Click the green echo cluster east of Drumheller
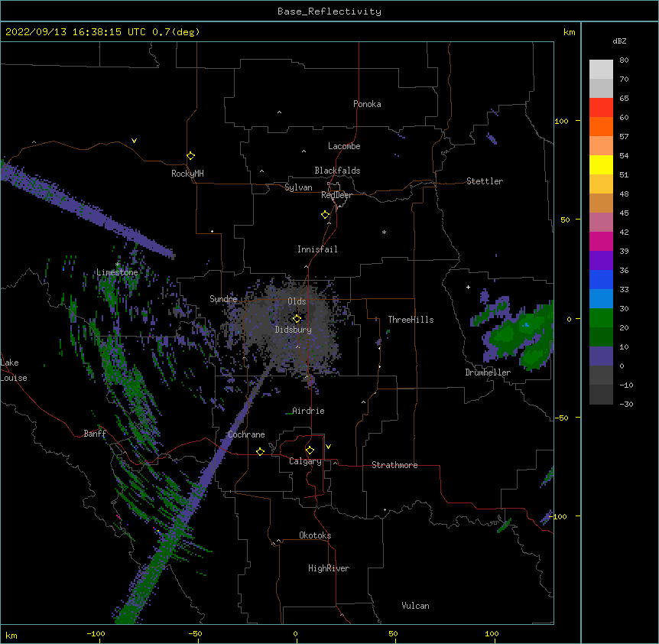659x644 pixels. 518,334
